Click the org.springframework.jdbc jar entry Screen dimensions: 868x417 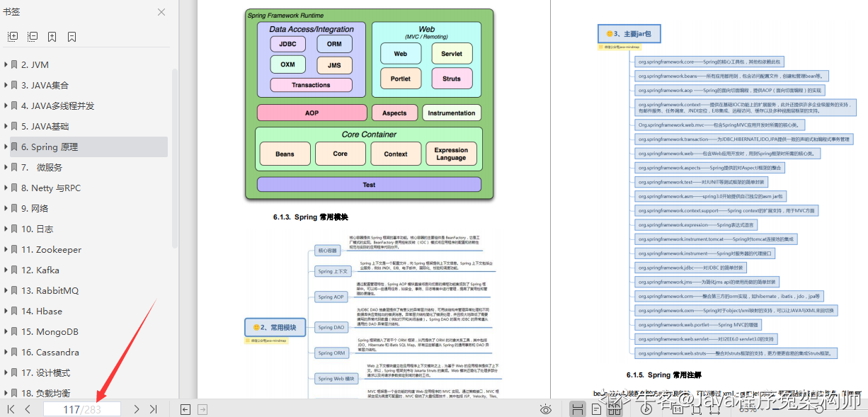[691, 268]
